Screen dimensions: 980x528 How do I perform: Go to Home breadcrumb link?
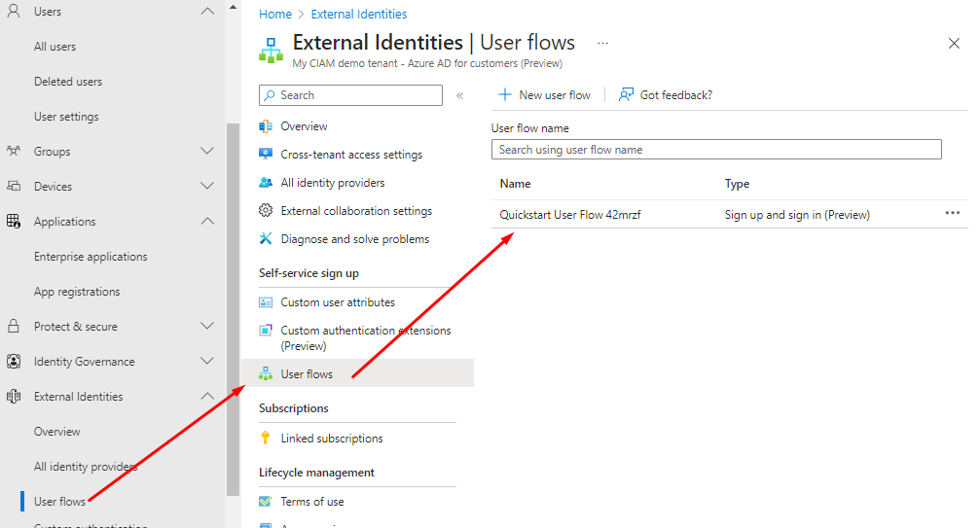point(275,15)
